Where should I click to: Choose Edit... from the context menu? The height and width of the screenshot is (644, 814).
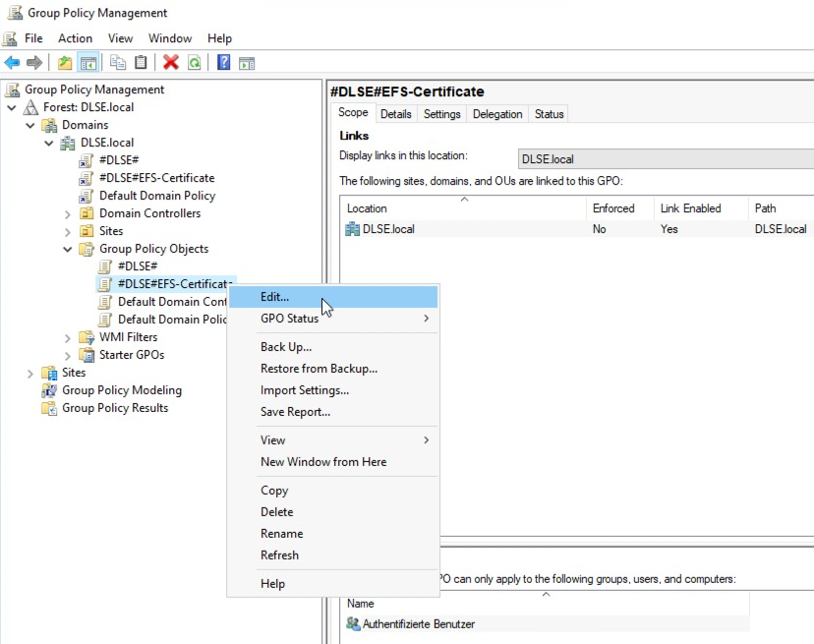click(x=275, y=297)
